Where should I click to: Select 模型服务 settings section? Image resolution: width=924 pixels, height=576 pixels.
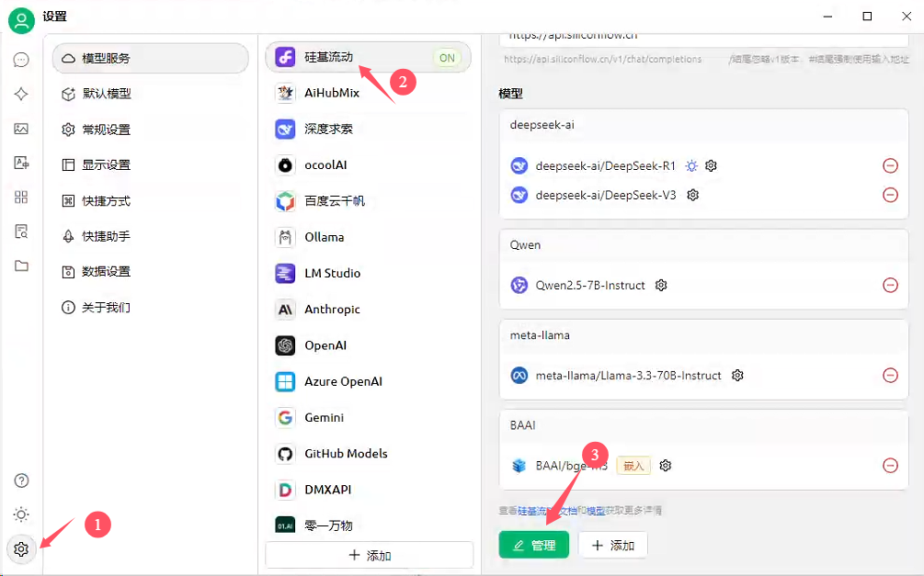(x=150, y=58)
